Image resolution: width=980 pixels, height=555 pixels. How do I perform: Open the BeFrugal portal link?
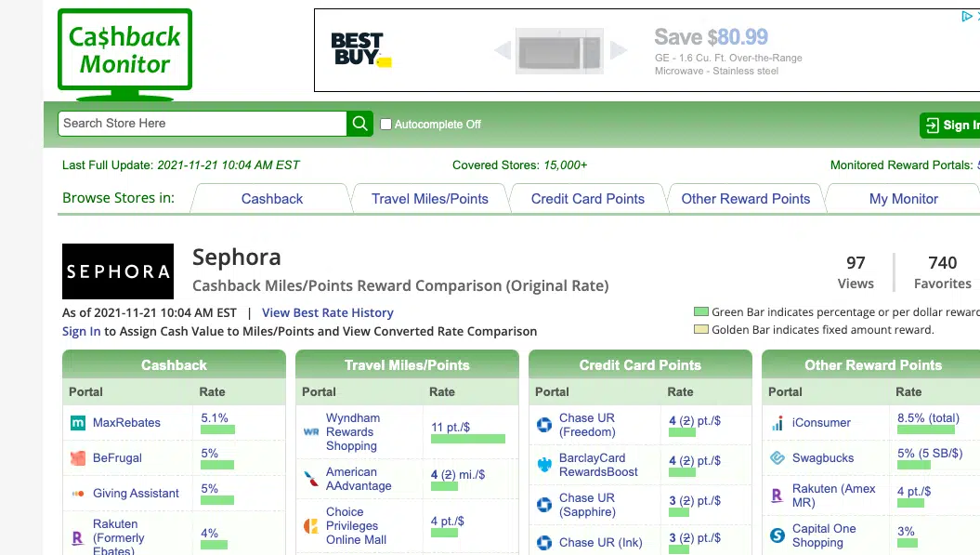pyautogui.click(x=117, y=458)
